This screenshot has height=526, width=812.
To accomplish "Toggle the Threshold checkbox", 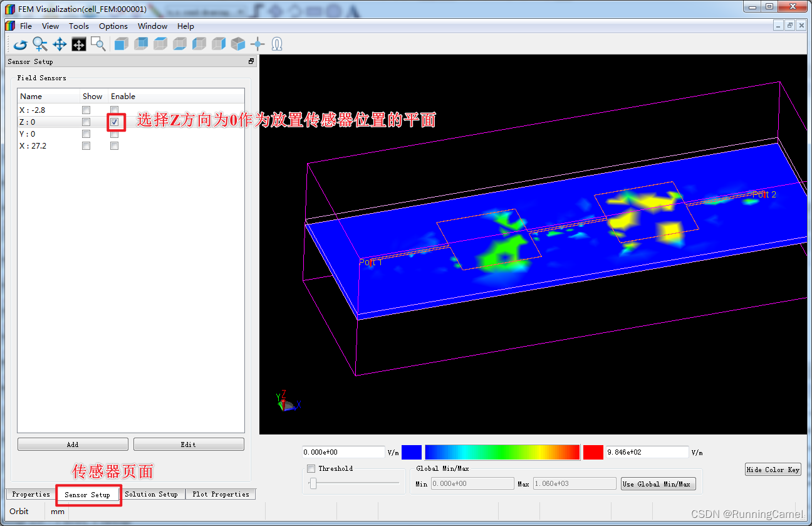I will [x=311, y=468].
